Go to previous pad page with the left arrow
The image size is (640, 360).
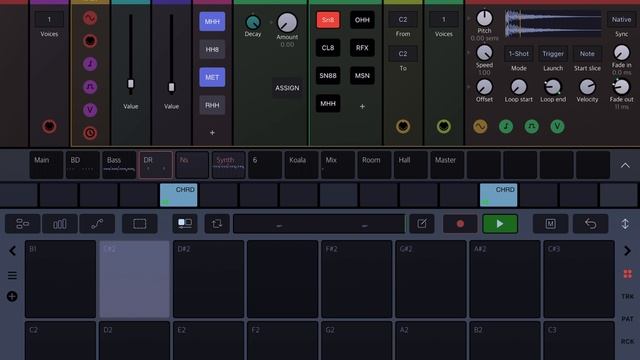pyautogui.click(x=12, y=251)
